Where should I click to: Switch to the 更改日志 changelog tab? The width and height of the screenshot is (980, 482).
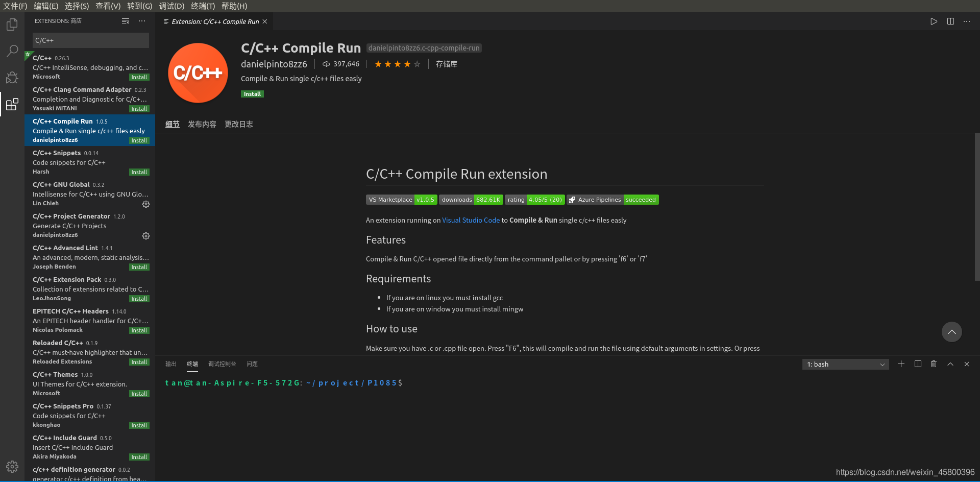tap(239, 124)
